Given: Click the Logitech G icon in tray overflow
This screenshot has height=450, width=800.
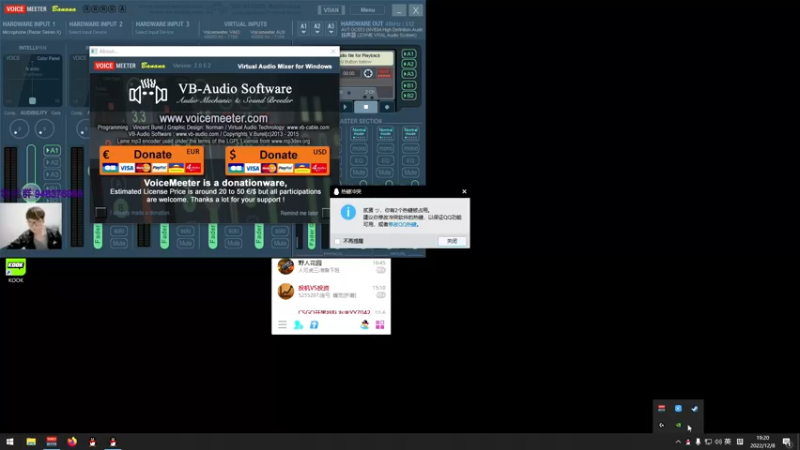Looking at the screenshot, I should [662, 424].
